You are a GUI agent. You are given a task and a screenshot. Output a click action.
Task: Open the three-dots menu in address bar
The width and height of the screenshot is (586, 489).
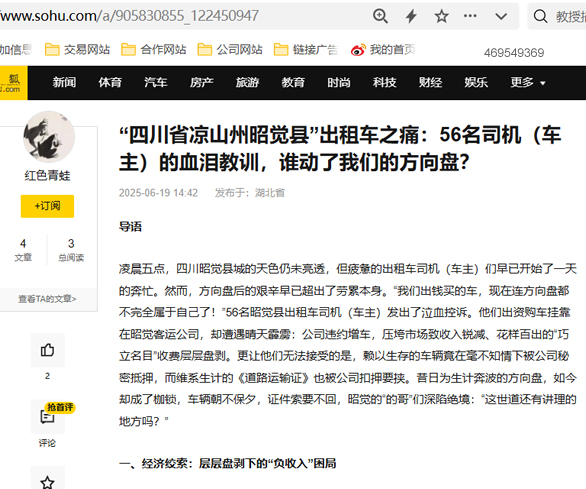click(470, 16)
